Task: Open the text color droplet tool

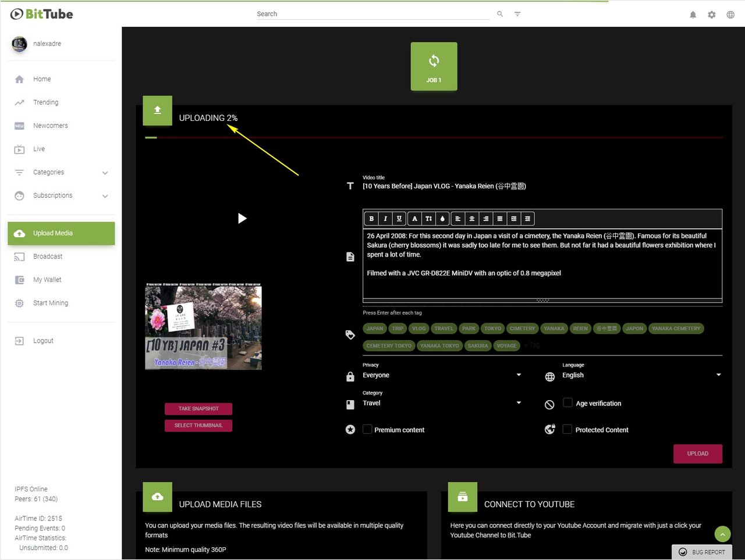Action: pyautogui.click(x=442, y=219)
